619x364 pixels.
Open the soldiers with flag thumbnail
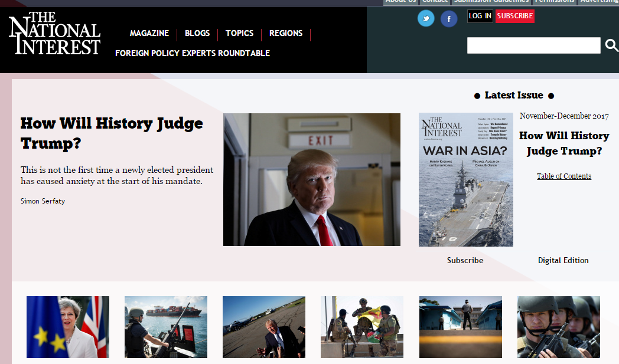(x=362, y=327)
